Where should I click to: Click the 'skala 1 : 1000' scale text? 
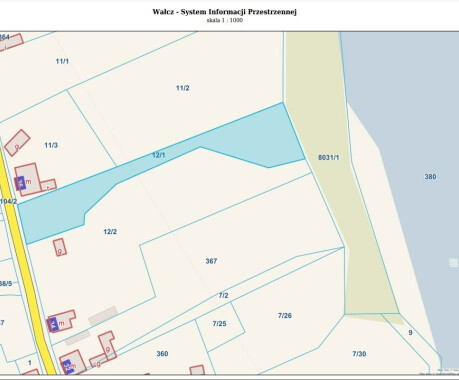[225, 20]
